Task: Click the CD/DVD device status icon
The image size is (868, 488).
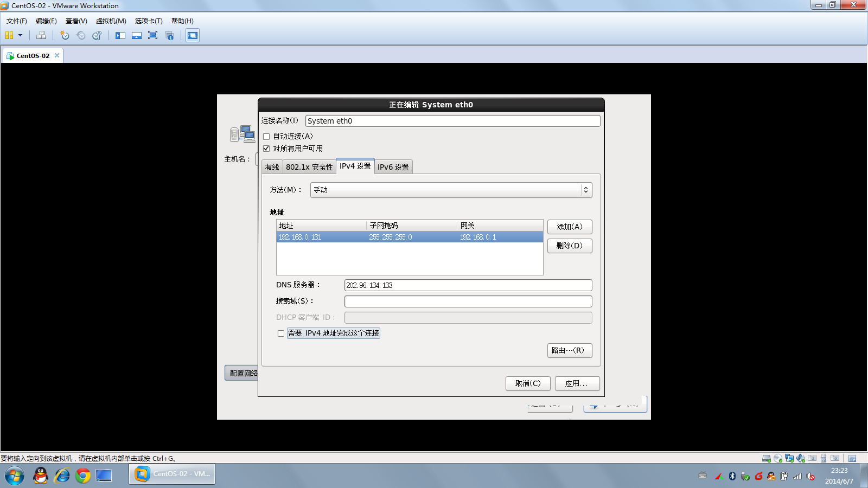Action: [x=778, y=458]
